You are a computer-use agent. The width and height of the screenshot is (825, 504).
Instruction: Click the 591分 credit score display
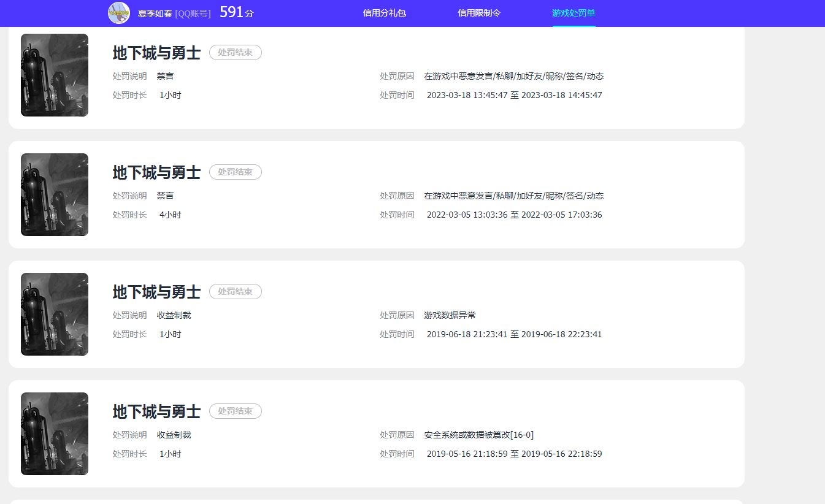[235, 12]
